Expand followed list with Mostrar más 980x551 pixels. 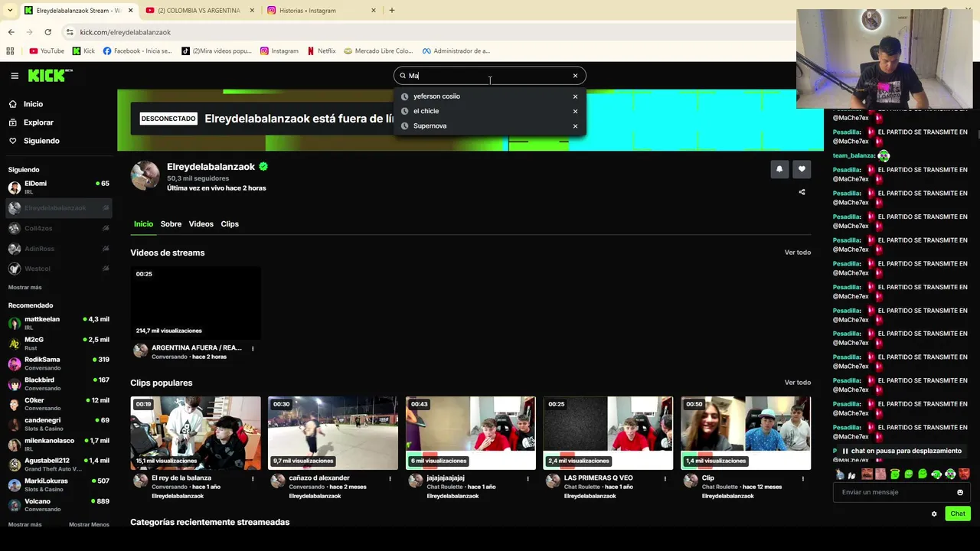coord(24,288)
